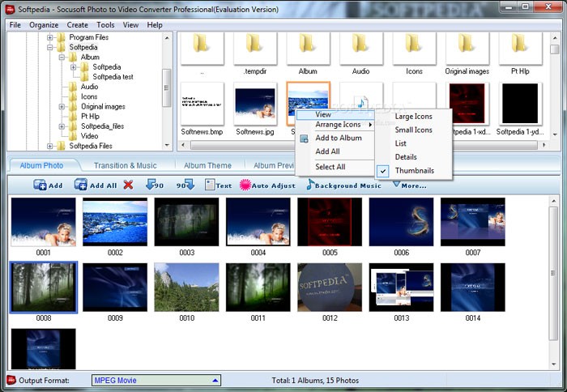The image size is (567, 392).
Task: Choose Thumbnails view option
Action: [414, 170]
